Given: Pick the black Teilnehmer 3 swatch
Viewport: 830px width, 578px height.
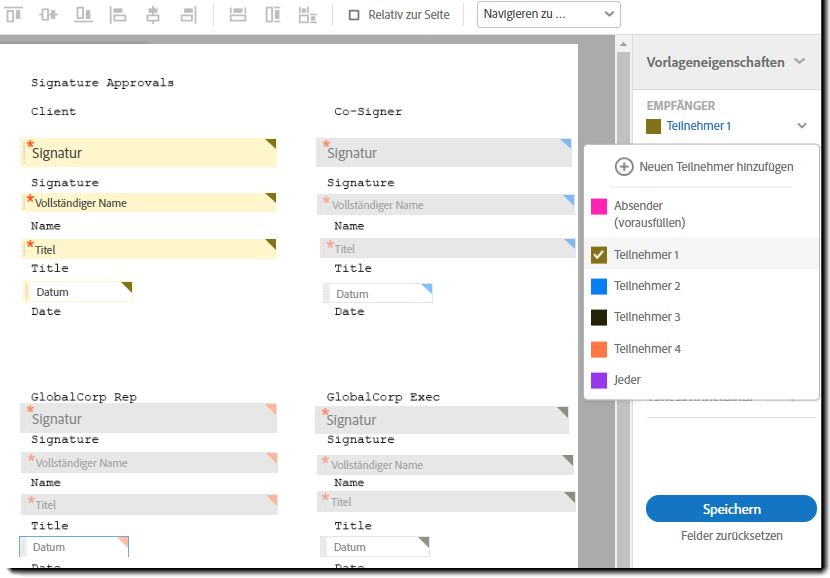Looking at the screenshot, I should [x=599, y=317].
